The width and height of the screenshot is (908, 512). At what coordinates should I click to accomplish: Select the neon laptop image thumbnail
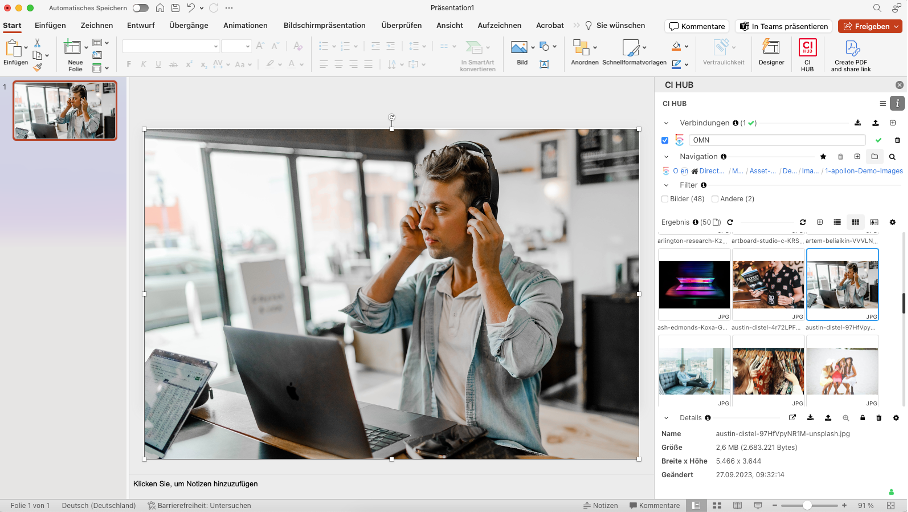694,284
